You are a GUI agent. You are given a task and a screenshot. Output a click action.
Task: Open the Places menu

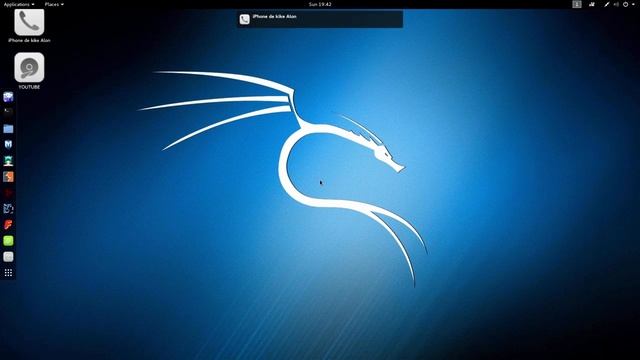[x=54, y=4]
